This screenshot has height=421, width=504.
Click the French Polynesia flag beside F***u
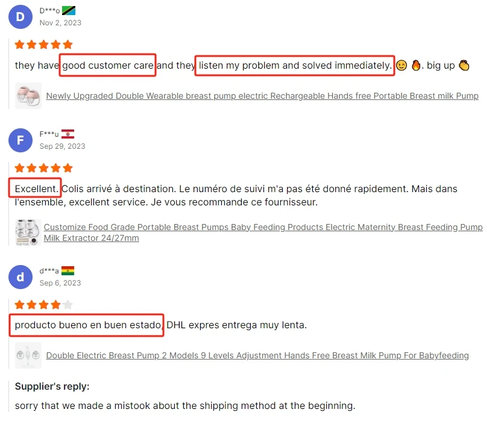click(68, 134)
